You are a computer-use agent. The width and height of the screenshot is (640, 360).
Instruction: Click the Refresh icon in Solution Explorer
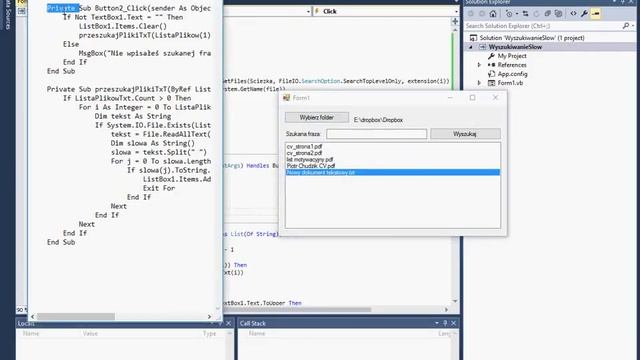[536, 13]
